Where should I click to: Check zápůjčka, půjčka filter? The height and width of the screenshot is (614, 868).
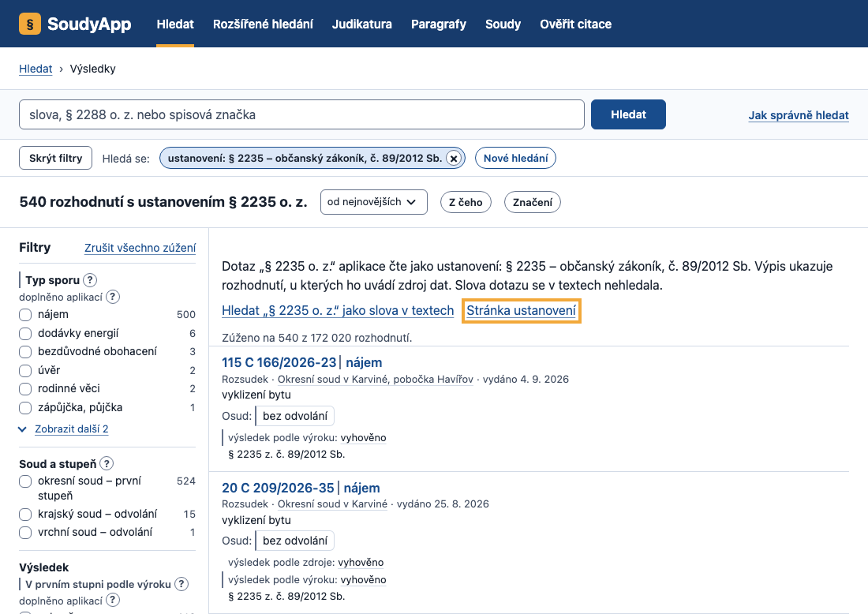coord(25,408)
